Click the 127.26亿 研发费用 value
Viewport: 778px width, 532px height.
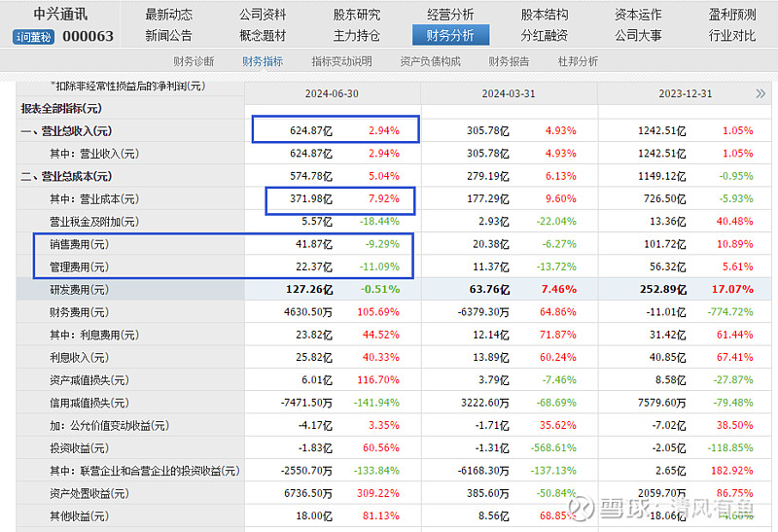coord(309,289)
